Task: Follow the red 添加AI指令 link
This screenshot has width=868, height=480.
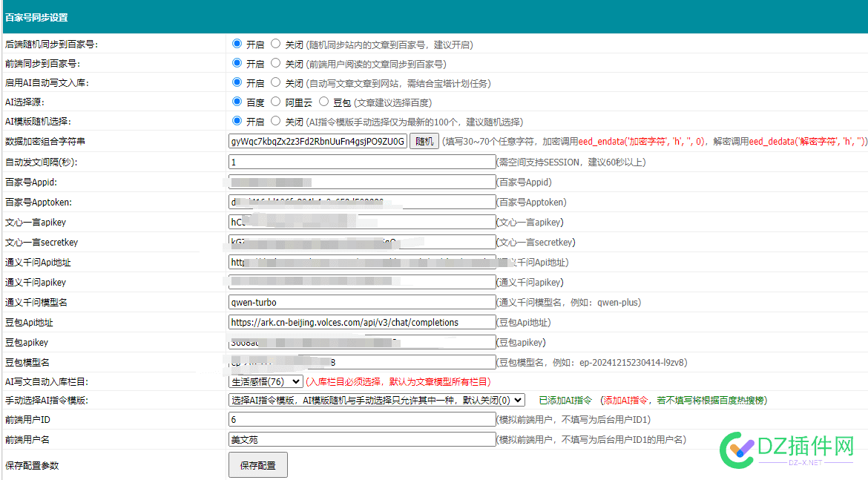Action: click(x=625, y=401)
